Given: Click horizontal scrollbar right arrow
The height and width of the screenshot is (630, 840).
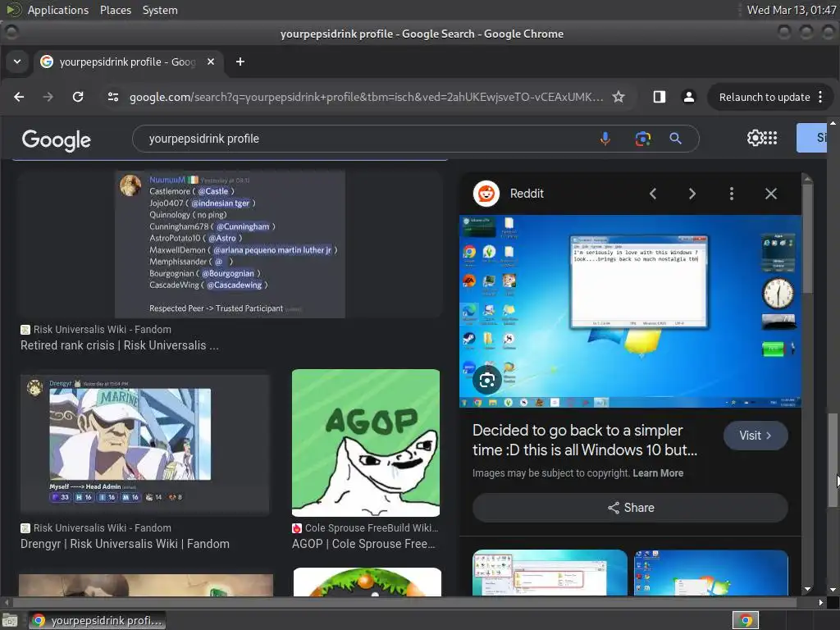Looking at the screenshot, I should (x=820, y=603).
